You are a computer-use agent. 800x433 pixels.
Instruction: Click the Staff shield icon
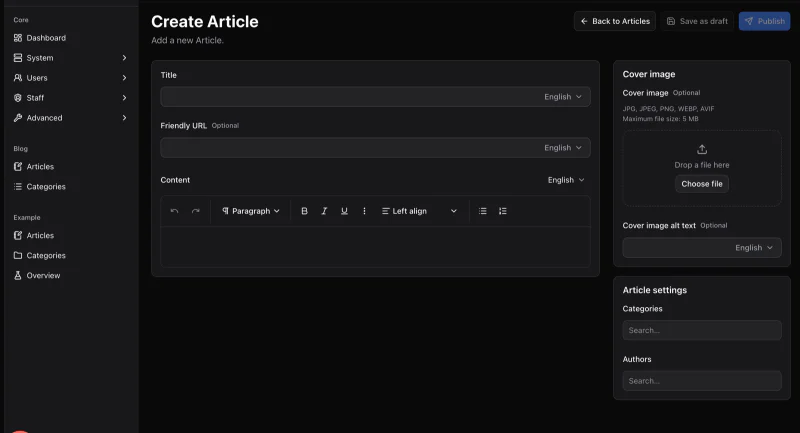pos(18,97)
